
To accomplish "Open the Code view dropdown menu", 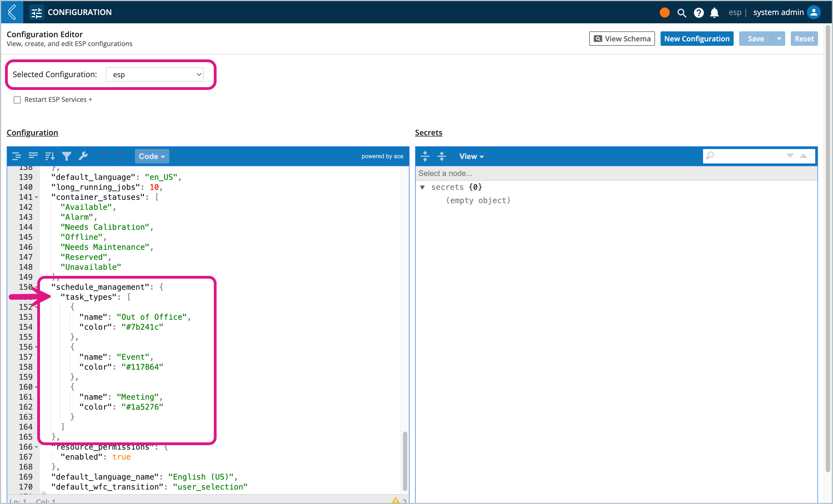I will click(x=151, y=157).
